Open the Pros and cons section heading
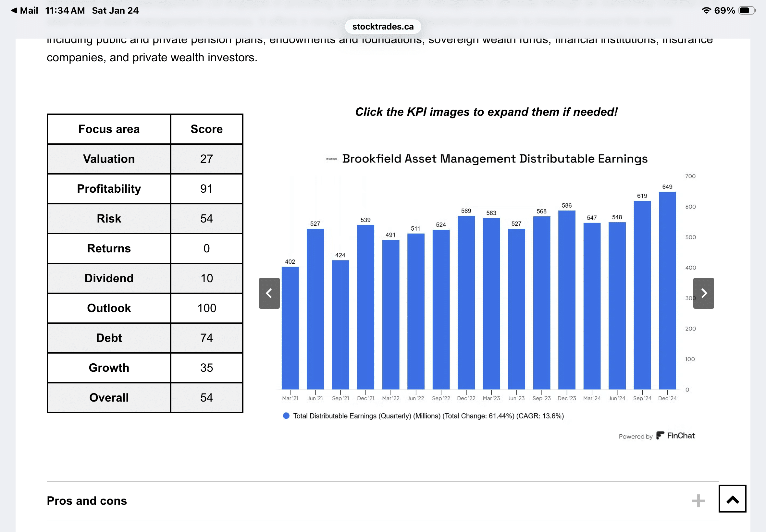The width and height of the screenshot is (766, 532). (x=87, y=501)
